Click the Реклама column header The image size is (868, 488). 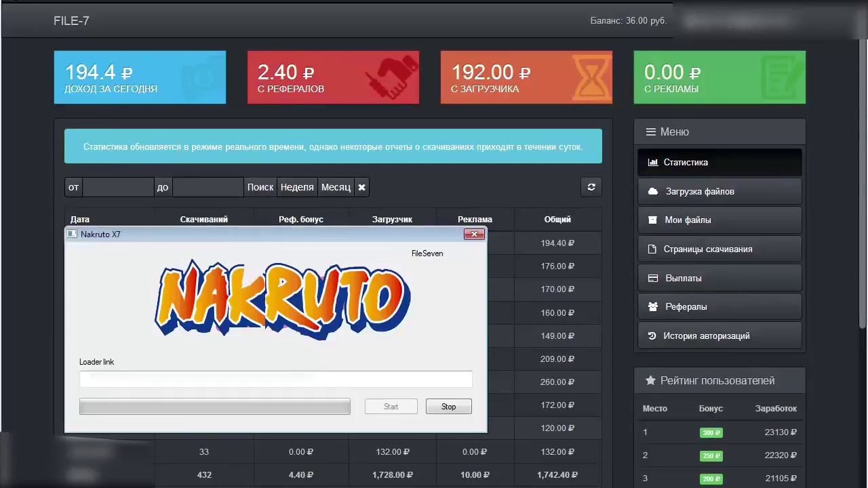point(475,220)
